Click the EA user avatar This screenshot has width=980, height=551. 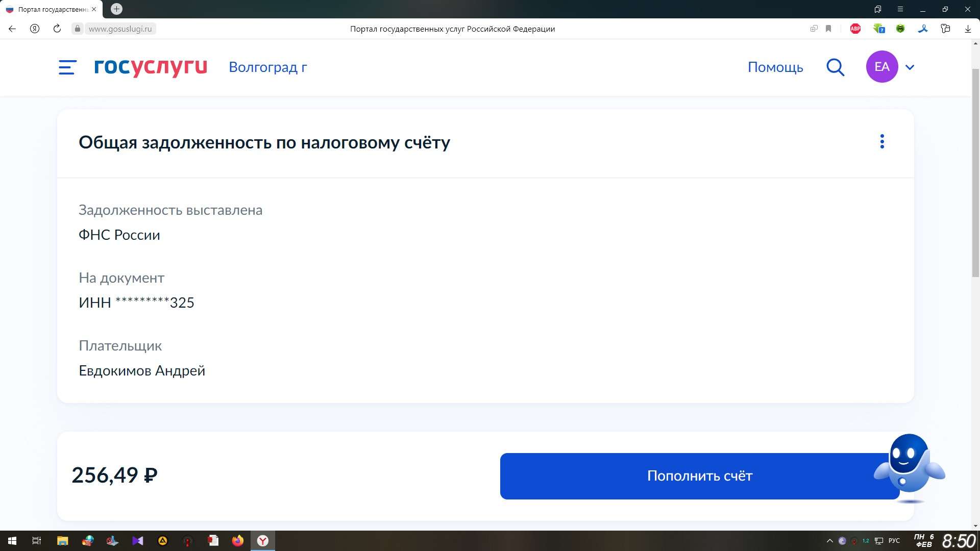pos(881,67)
